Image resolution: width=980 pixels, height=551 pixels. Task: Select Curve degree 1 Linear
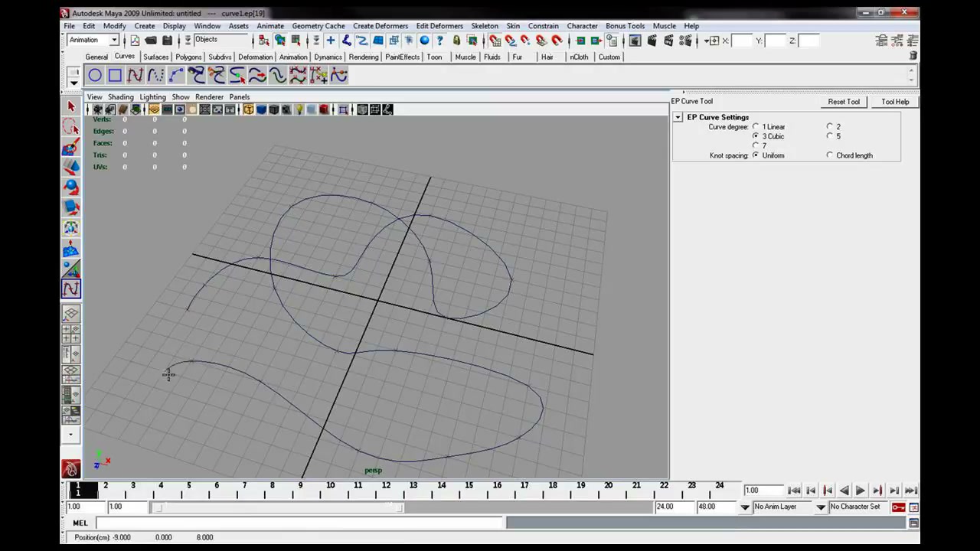click(756, 127)
